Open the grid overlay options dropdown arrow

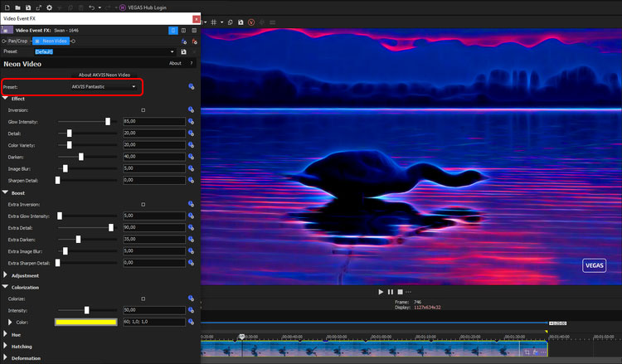(x=221, y=22)
